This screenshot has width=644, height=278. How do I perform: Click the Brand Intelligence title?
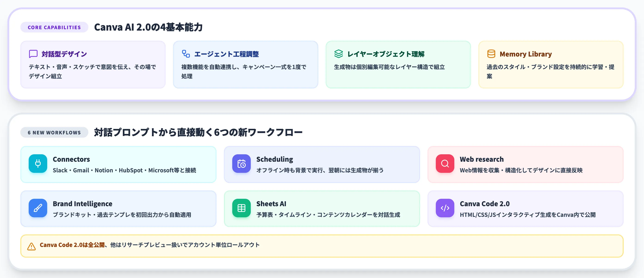[x=82, y=204]
